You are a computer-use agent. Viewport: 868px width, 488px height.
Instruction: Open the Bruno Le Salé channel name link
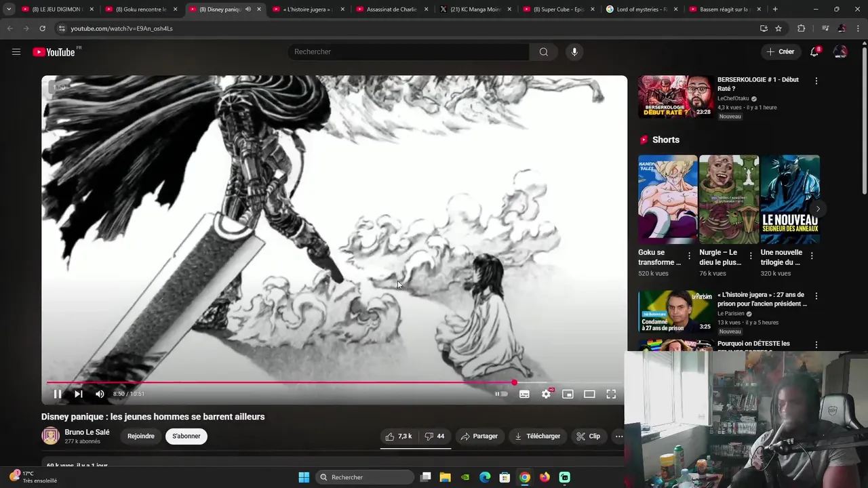tap(87, 432)
